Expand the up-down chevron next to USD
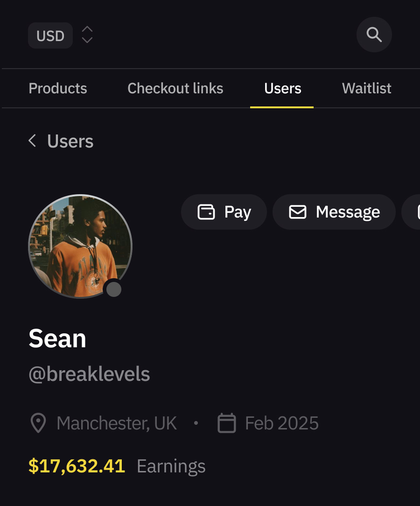420x506 pixels. pos(87,35)
